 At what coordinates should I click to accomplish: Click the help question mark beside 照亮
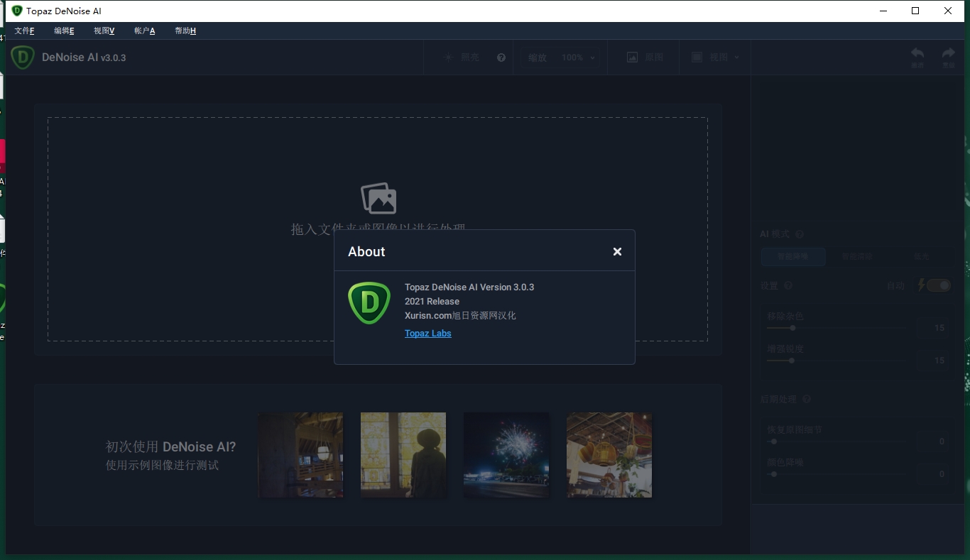(x=501, y=57)
